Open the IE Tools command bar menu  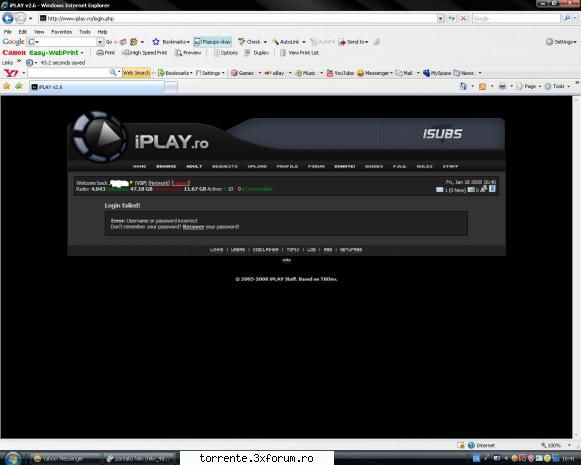pyautogui.click(x=557, y=86)
